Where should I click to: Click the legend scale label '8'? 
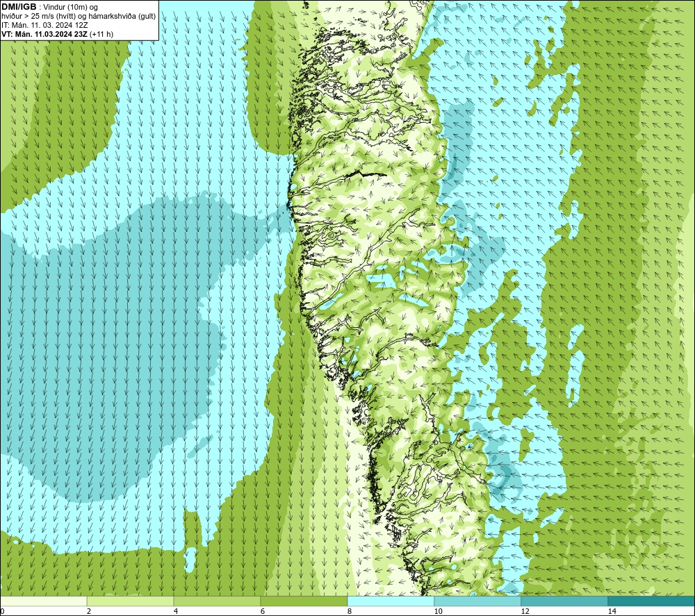350,611
